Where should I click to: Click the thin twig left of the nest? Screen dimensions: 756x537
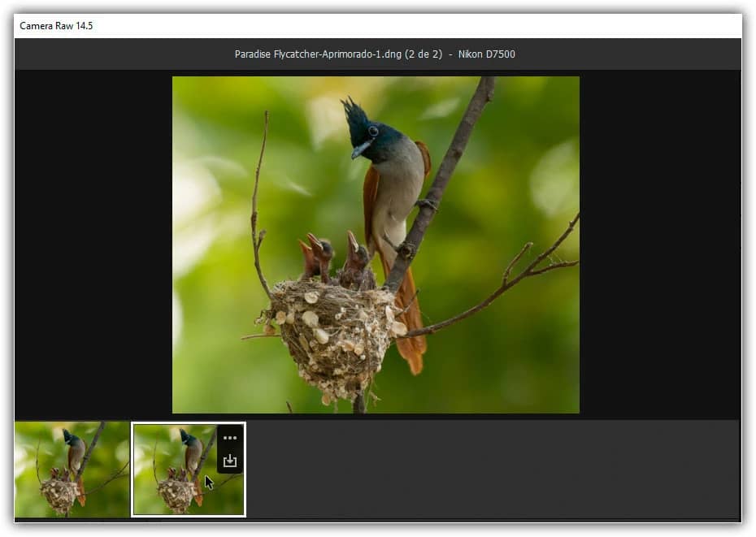(x=259, y=211)
